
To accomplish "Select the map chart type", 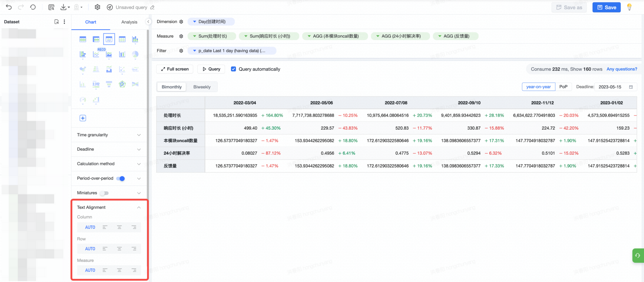I will 83,69.
